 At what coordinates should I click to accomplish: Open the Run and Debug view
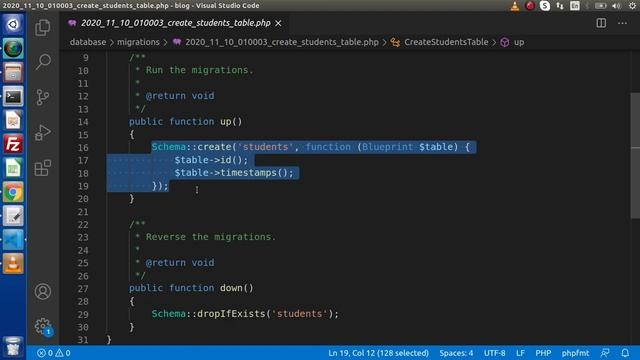(42, 132)
